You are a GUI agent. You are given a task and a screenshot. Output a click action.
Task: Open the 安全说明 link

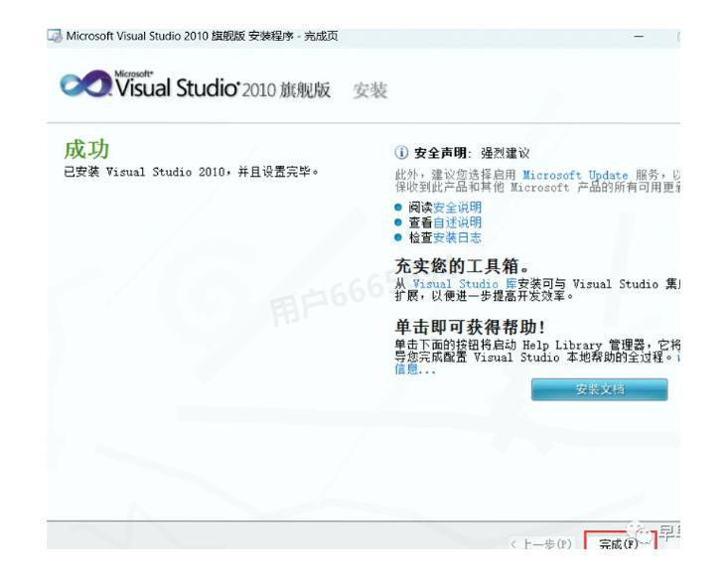coord(457,208)
